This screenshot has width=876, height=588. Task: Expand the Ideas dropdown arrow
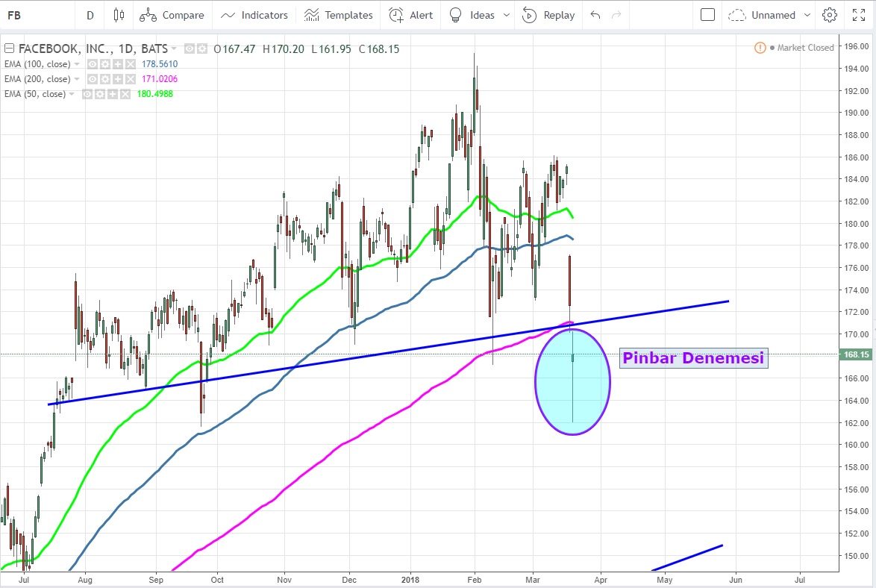(507, 15)
